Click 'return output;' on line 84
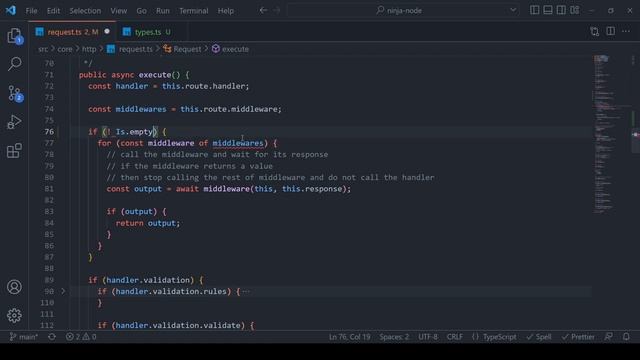Viewport: 640px width, 360px height. (x=148, y=223)
